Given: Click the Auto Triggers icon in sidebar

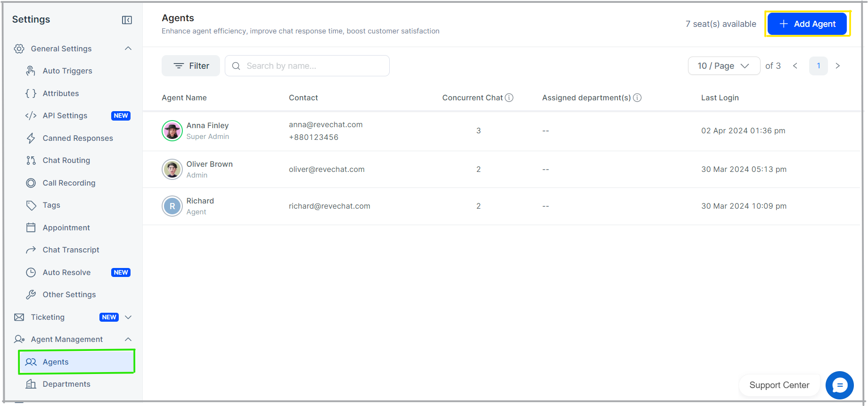Looking at the screenshot, I should pyautogui.click(x=31, y=71).
